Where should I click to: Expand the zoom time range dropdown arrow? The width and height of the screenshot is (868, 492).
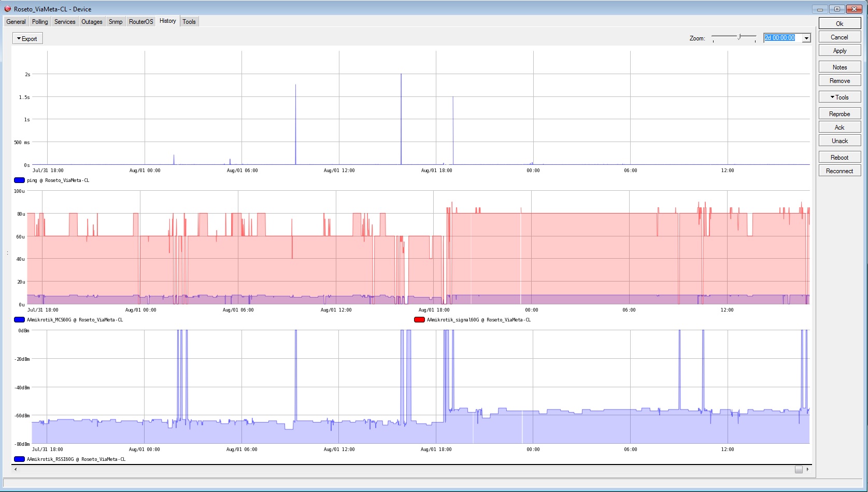(x=806, y=38)
